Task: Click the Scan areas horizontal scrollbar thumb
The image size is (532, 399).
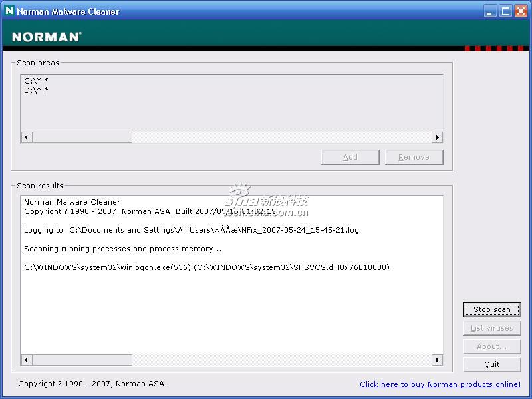Action: click(x=82, y=137)
